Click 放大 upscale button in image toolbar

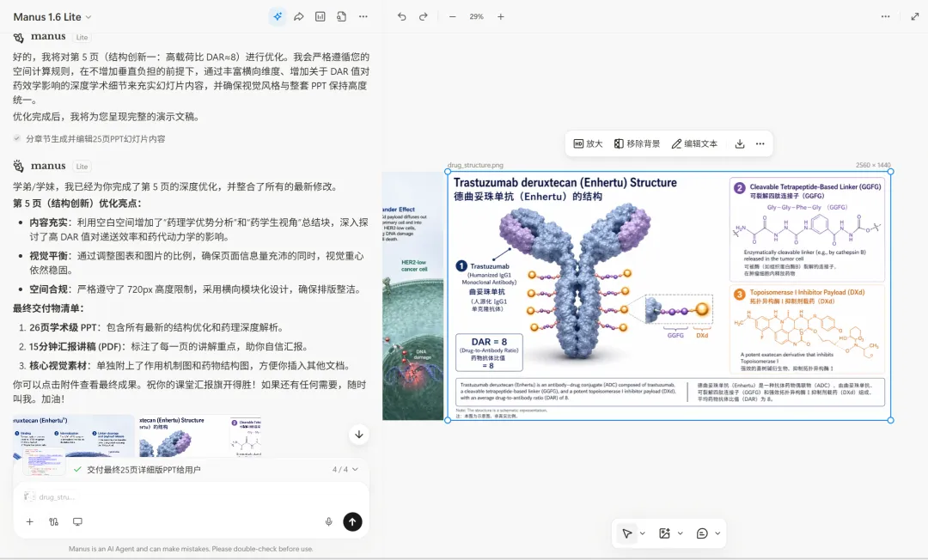point(588,143)
